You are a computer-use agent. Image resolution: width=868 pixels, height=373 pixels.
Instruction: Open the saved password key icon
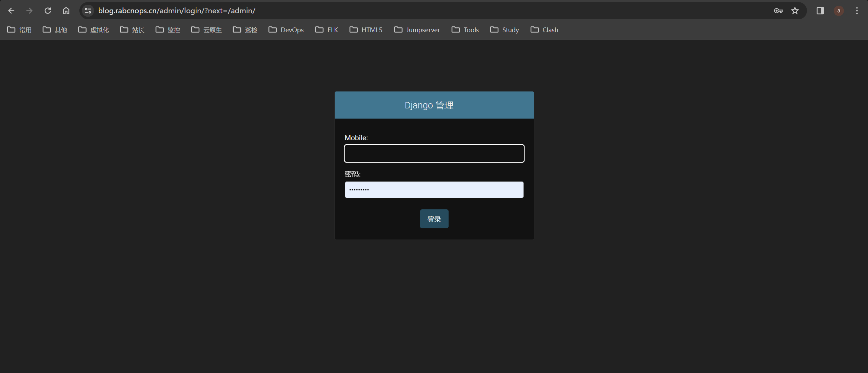[x=778, y=11]
